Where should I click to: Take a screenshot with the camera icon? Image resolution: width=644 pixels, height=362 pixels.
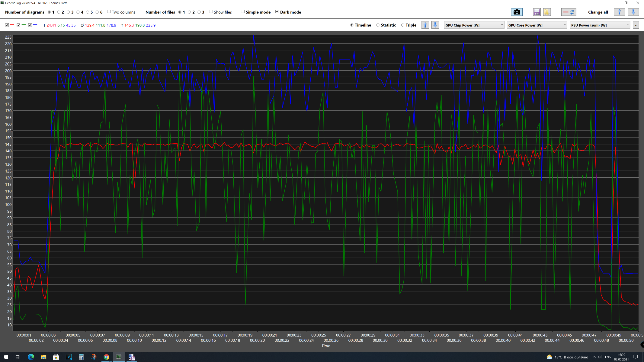[x=517, y=12]
